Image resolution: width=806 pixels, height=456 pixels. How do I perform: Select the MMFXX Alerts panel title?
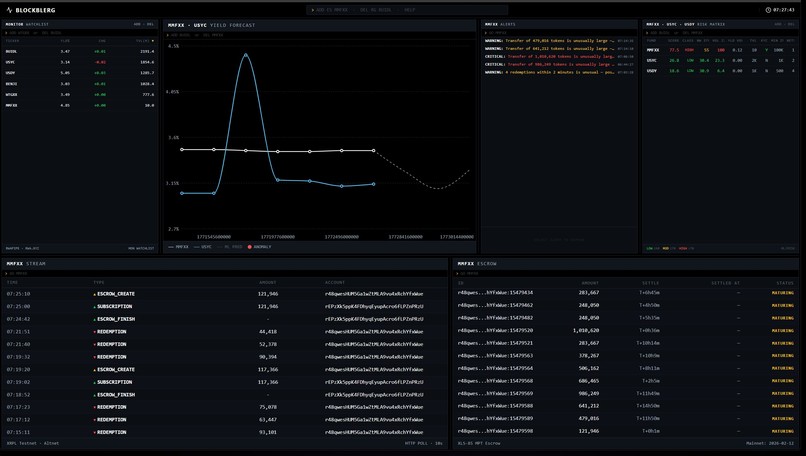tap(500, 24)
